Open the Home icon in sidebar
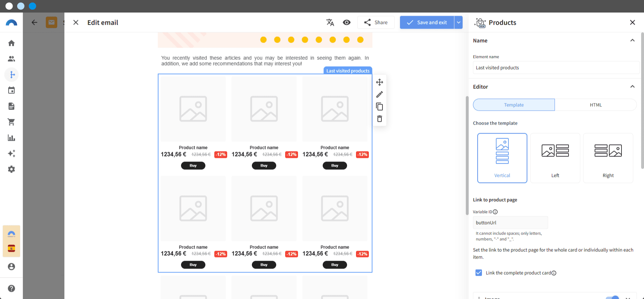This screenshot has width=644, height=299. pyautogui.click(x=11, y=43)
